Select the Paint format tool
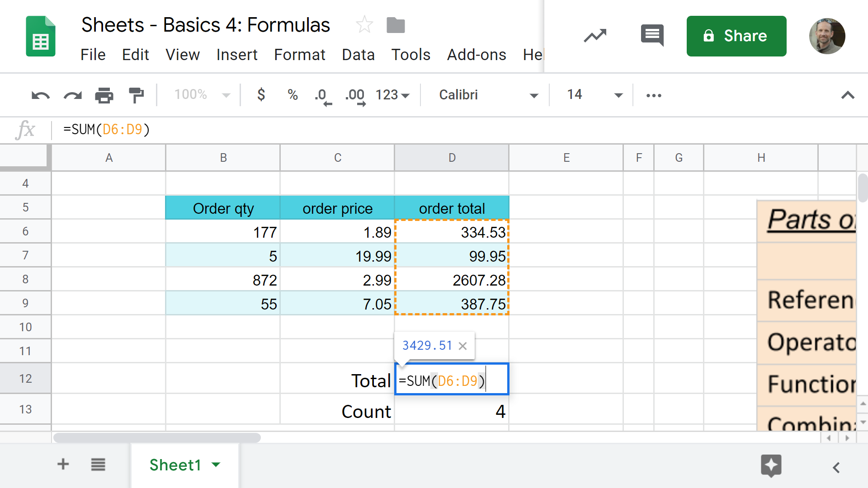 pyautogui.click(x=136, y=95)
